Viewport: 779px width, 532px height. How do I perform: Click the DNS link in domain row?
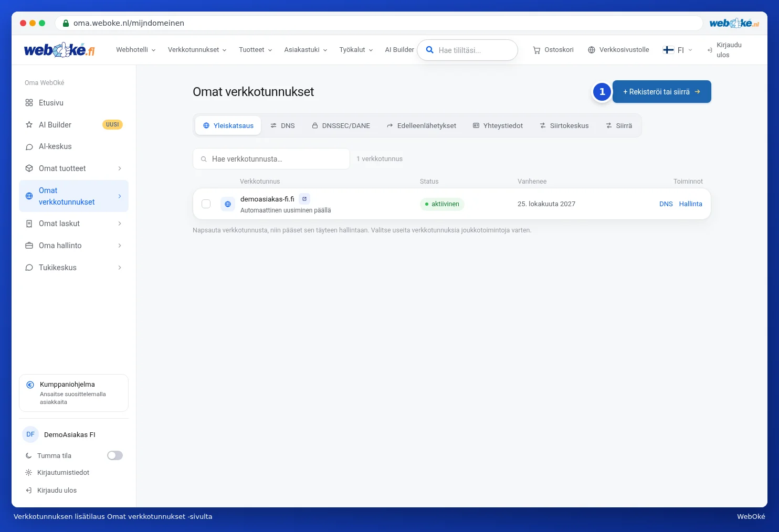(x=666, y=204)
